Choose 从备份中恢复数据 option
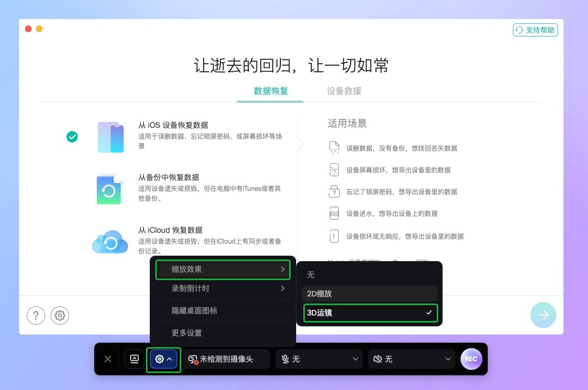The image size is (588, 390). (169, 177)
